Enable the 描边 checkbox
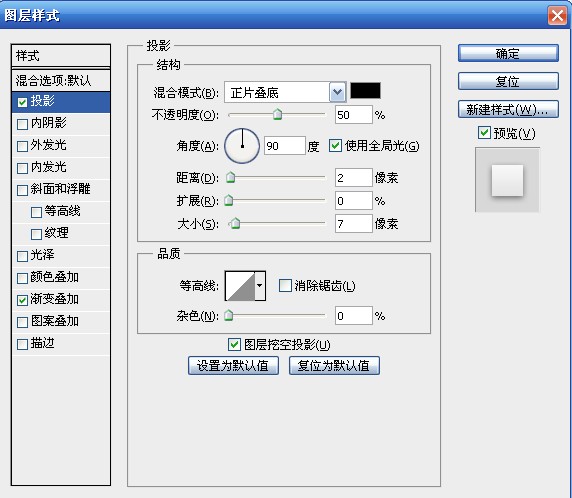 tap(22, 344)
